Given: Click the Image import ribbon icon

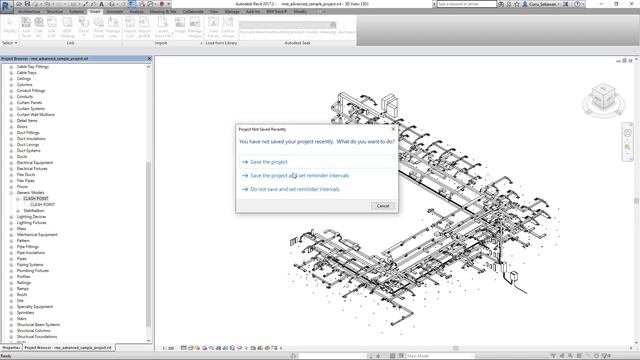Looking at the screenshot, I should pyautogui.click(x=180, y=24).
